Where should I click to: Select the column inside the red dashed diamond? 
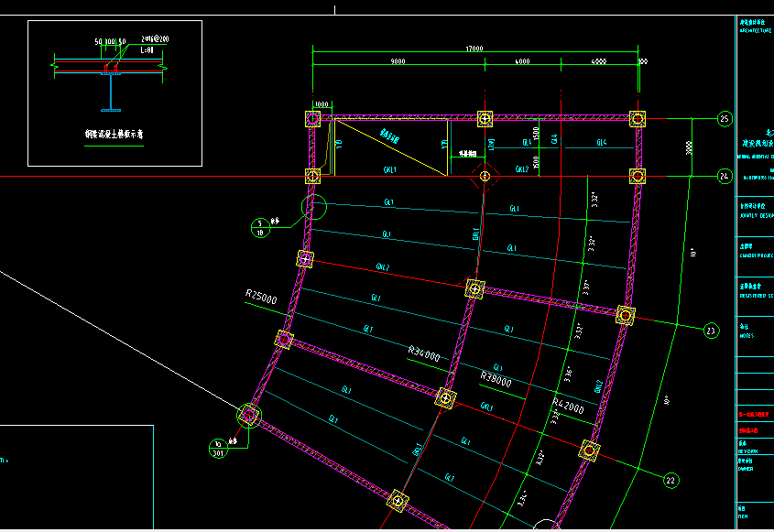point(485,176)
